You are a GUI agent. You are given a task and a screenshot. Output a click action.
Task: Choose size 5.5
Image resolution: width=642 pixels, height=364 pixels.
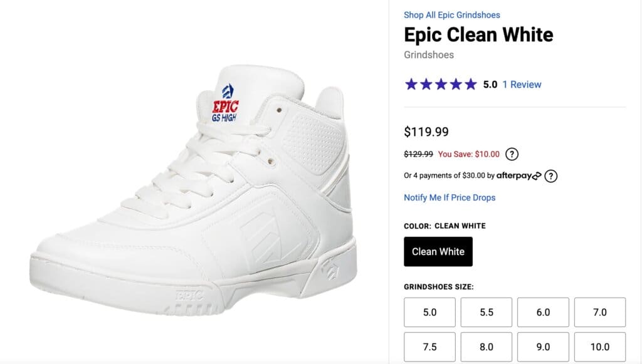click(x=487, y=312)
